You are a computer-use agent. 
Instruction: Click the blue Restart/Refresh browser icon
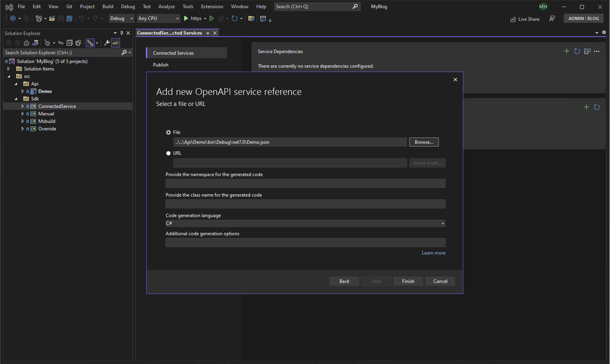click(235, 19)
